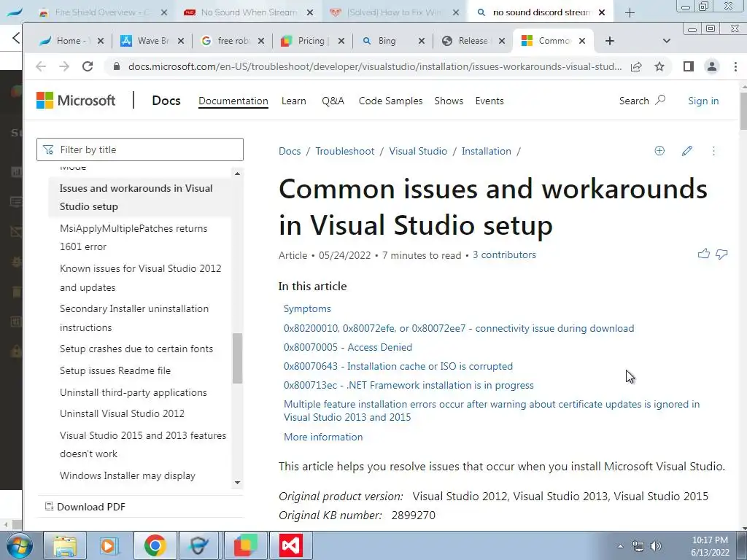Give thumbs down feedback
This screenshot has width=747, height=560.
point(721,254)
